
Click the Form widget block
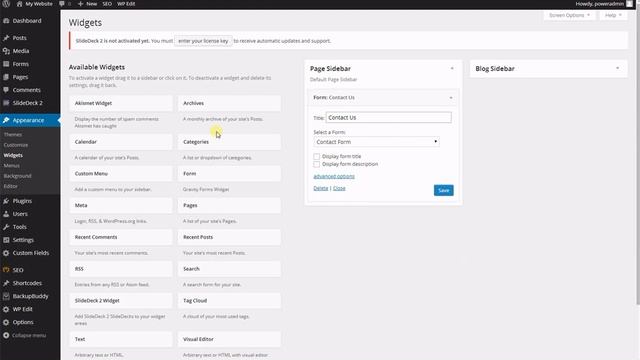[229, 173]
